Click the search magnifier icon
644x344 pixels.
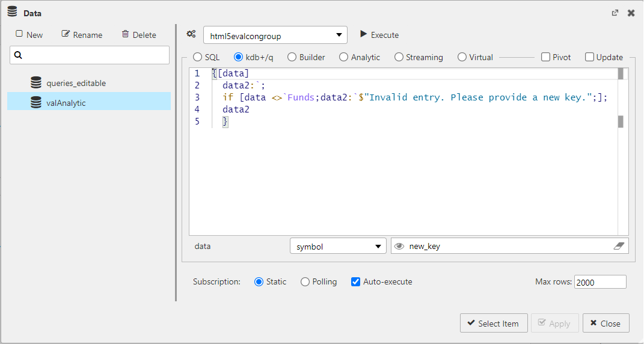pyautogui.click(x=18, y=55)
